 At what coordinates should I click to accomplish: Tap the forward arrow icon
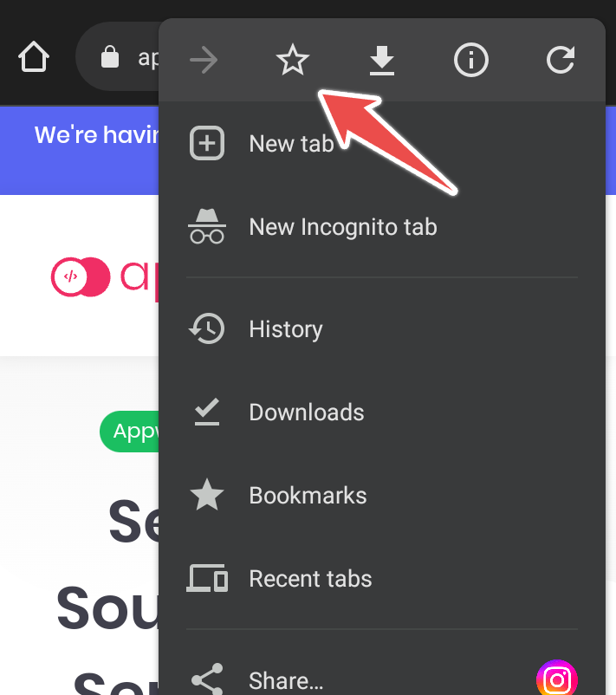(x=204, y=60)
